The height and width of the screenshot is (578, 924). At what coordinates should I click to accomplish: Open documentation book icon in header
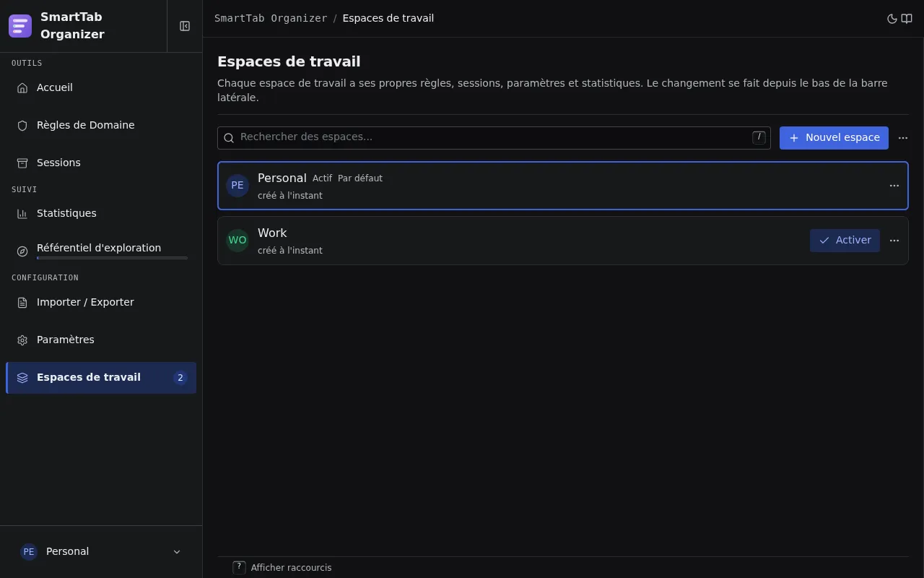(907, 19)
